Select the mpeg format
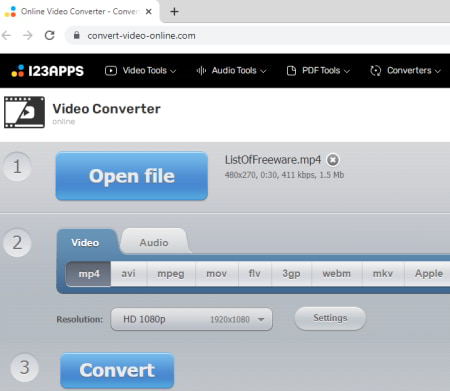The height and width of the screenshot is (391, 450). (171, 274)
